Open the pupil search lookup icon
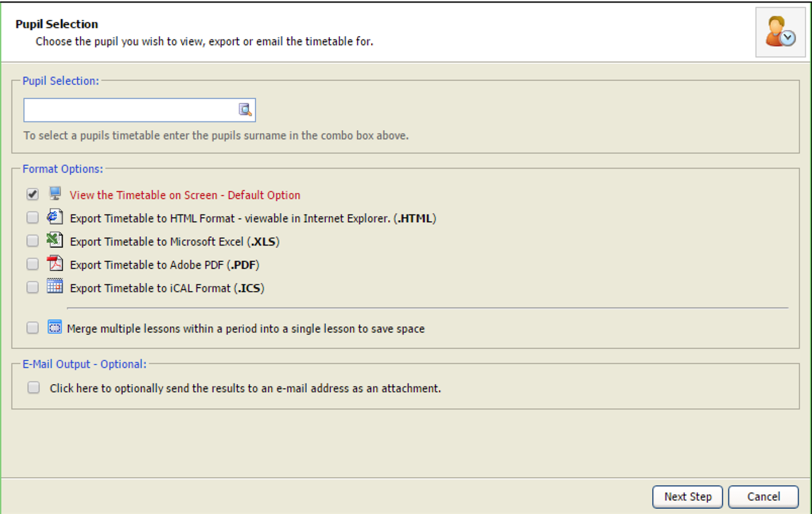 point(245,110)
